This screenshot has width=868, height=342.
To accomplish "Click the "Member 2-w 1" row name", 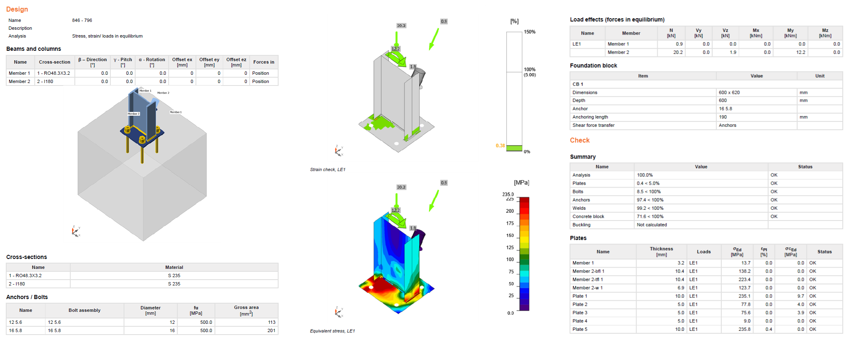I will (587, 288).
